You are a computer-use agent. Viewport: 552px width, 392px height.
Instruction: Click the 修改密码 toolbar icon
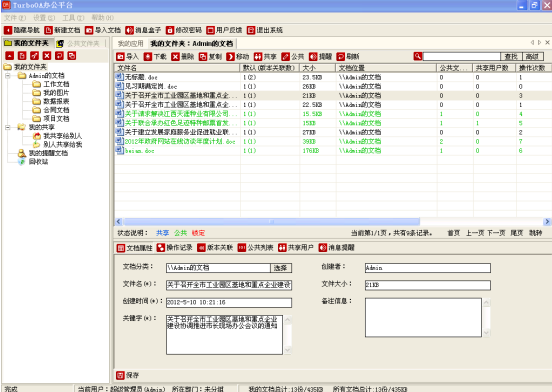click(170, 30)
